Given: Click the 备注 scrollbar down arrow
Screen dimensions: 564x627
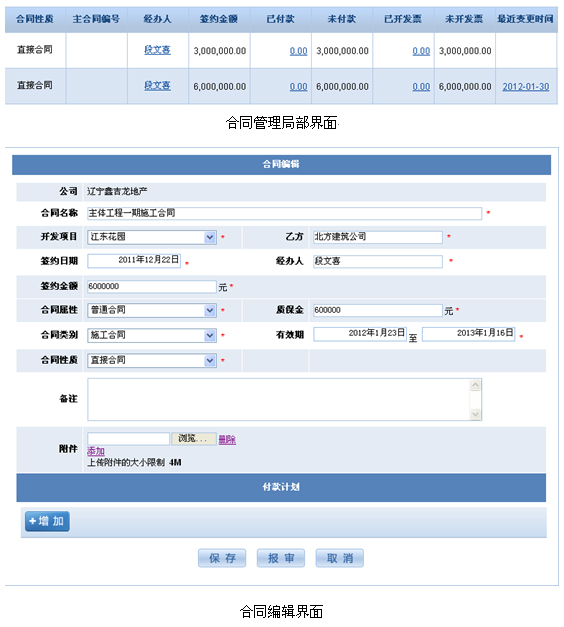Looking at the screenshot, I should coord(475,414).
